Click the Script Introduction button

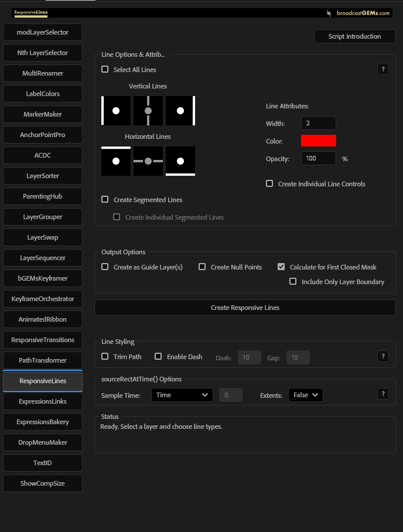click(x=354, y=36)
